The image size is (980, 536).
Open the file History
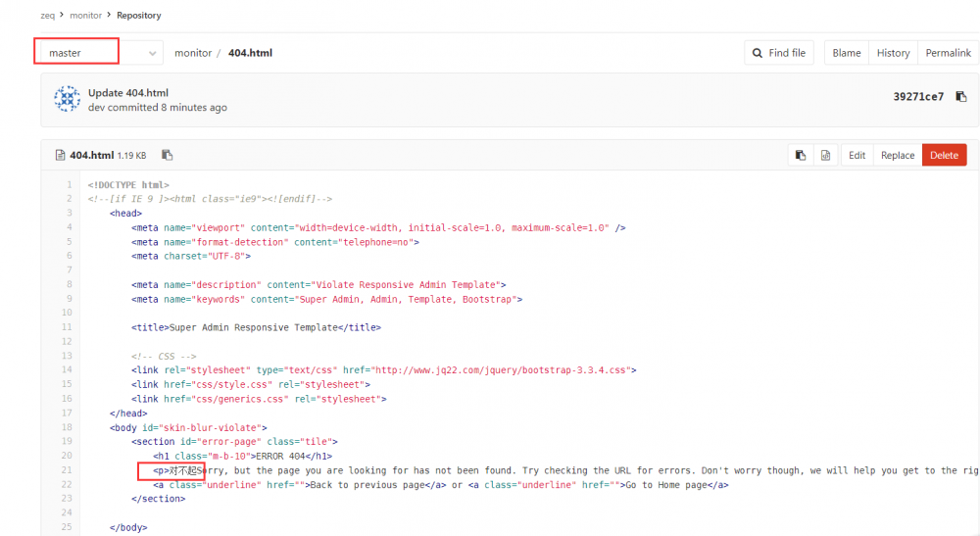(893, 53)
